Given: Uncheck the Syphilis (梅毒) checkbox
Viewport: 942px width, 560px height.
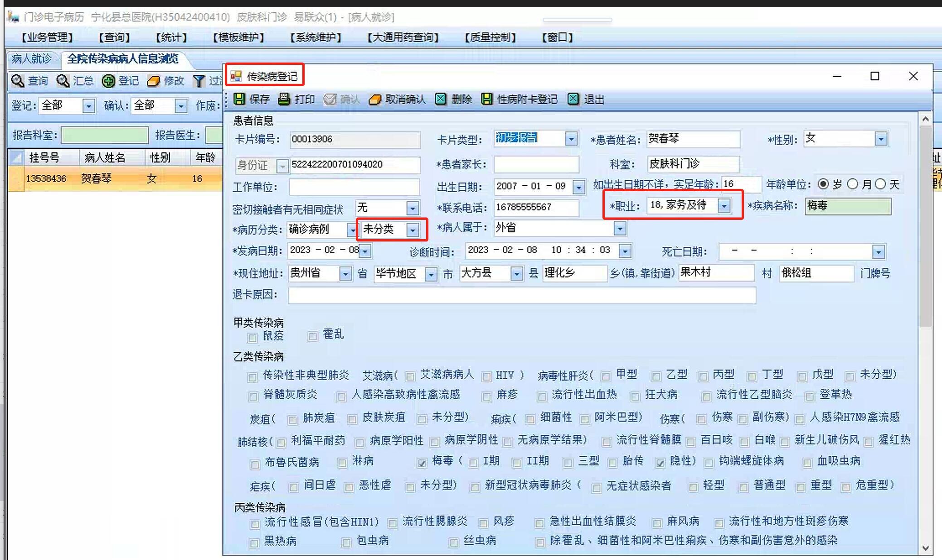Looking at the screenshot, I should click(422, 463).
